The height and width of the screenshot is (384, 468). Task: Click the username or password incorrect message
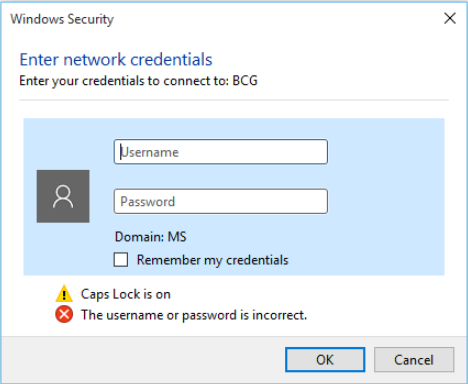coord(194,315)
